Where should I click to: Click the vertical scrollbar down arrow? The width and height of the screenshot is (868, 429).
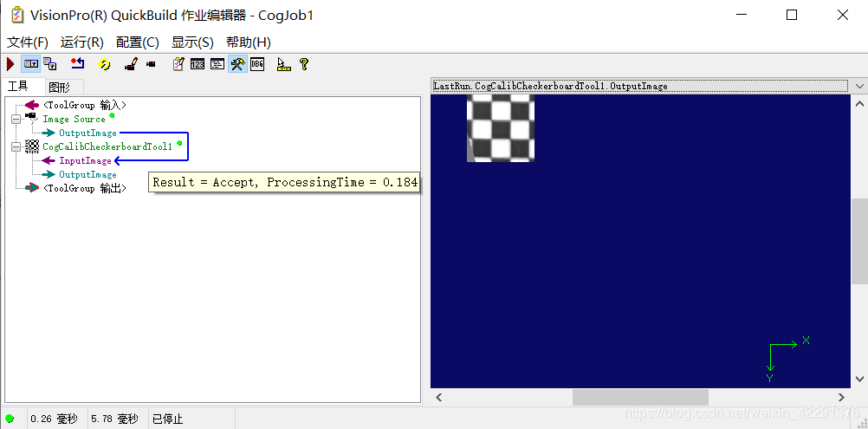pyautogui.click(x=859, y=380)
